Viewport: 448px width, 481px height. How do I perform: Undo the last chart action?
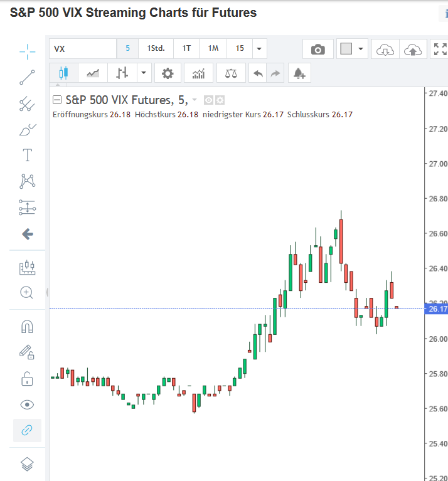pos(258,73)
